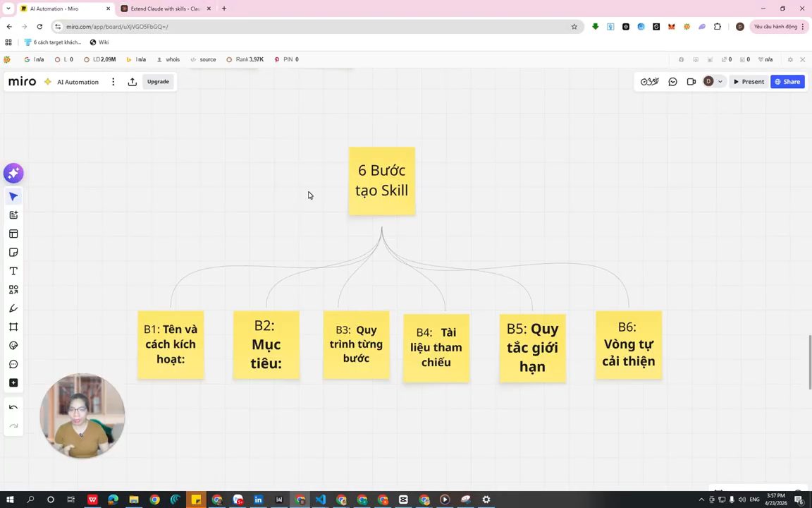Click the Redo arrow
Screen dimensions: 812x508
tap(13, 426)
